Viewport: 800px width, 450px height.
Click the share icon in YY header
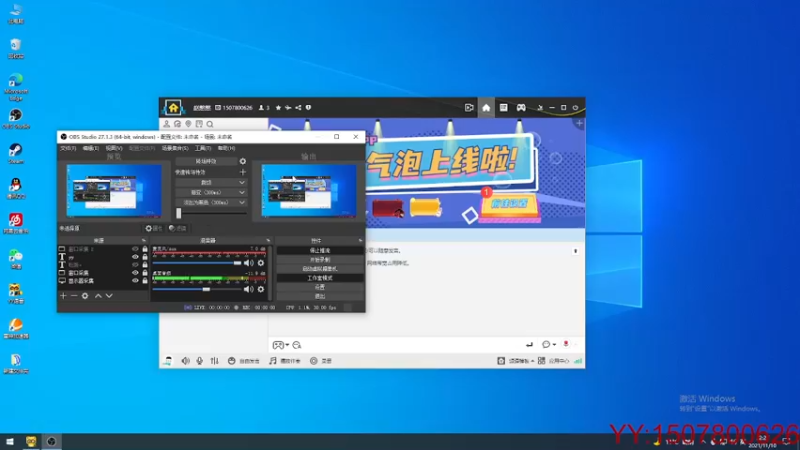(298, 108)
